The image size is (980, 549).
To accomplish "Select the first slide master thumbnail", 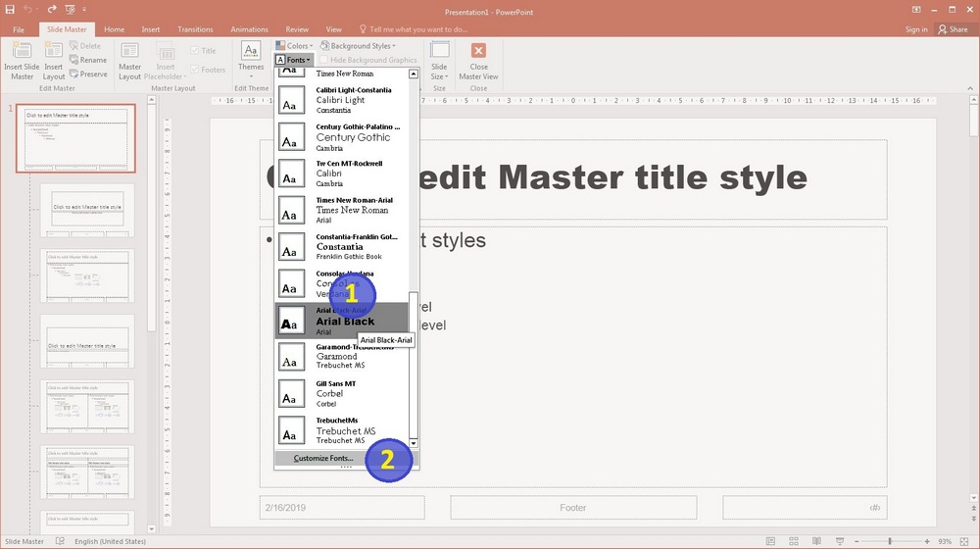I will pos(75,139).
